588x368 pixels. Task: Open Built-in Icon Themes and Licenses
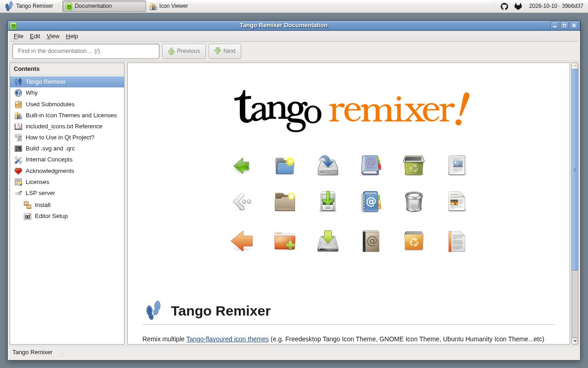[x=67, y=115]
